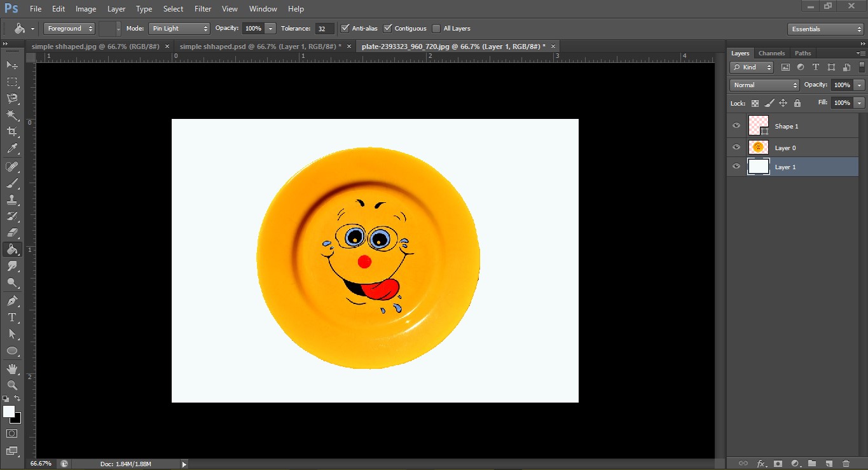The width and height of the screenshot is (868, 470).
Task: Select the History Brush tool
Action: (x=12, y=216)
